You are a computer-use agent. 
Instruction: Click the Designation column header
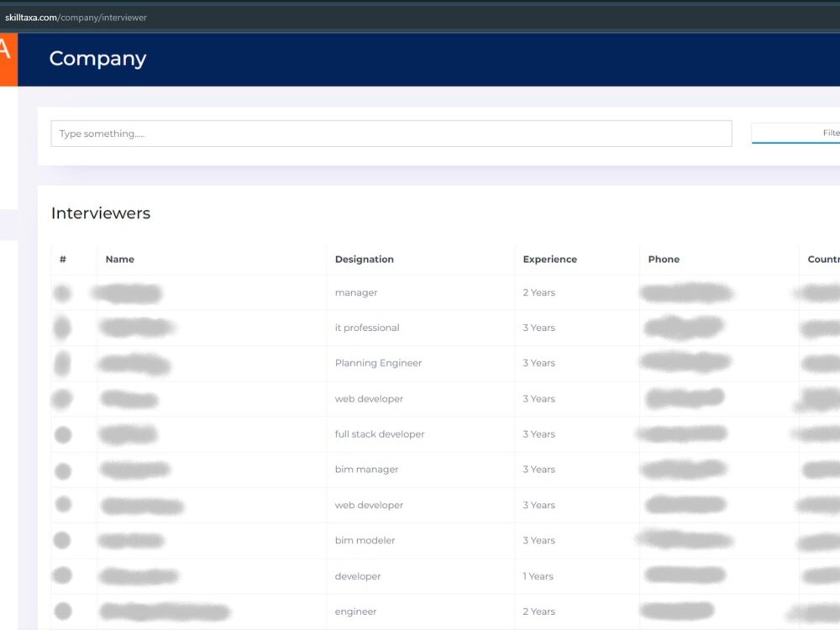coord(364,259)
